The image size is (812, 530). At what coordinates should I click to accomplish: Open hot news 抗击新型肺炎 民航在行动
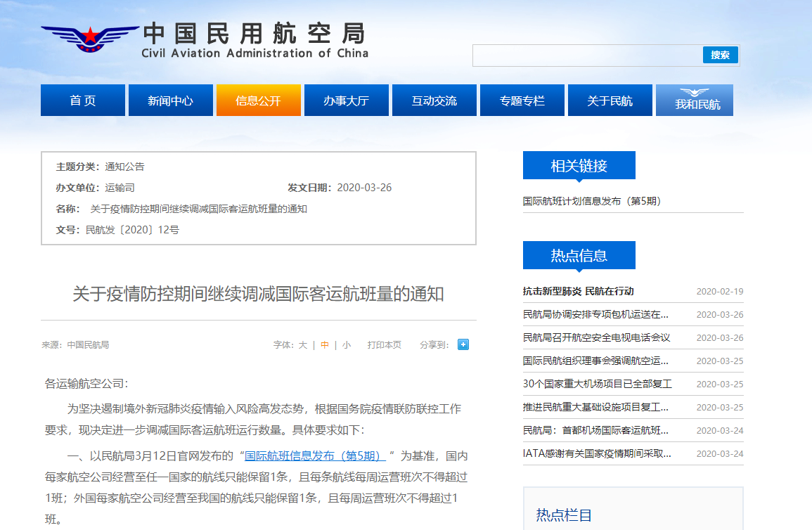(x=579, y=292)
